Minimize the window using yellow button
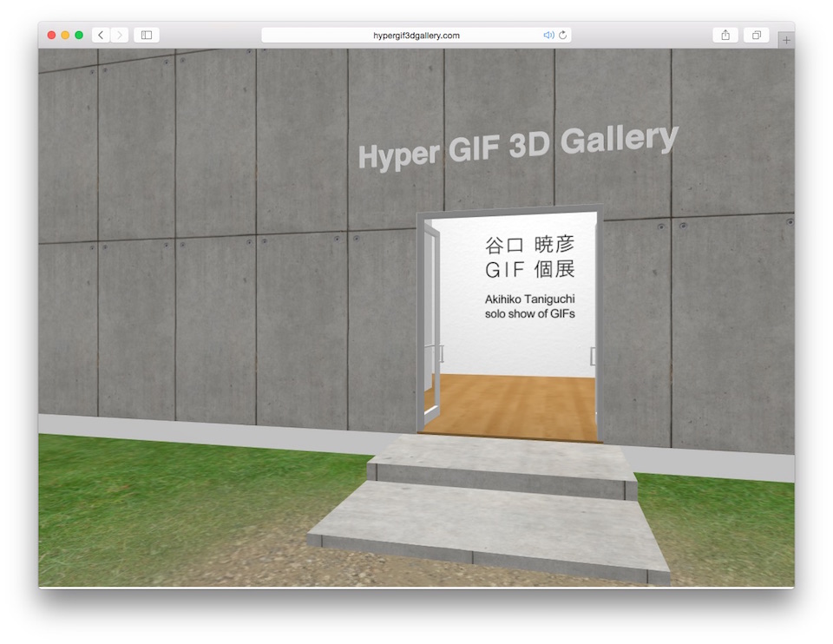The width and height of the screenshot is (833, 644). (65, 36)
